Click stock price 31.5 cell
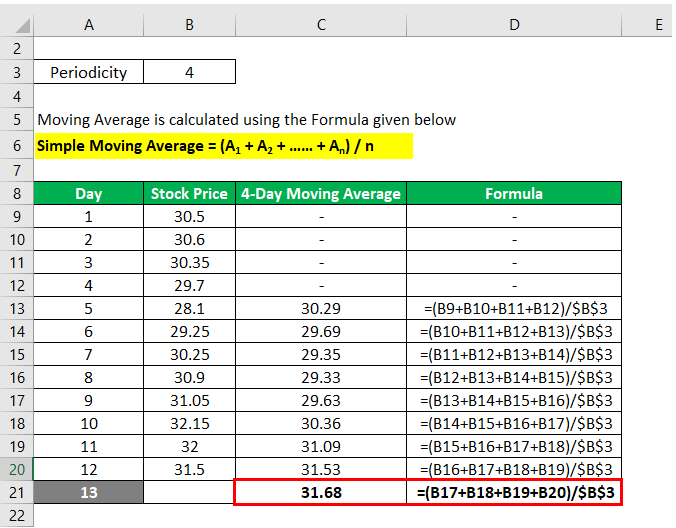Image resolution: width=676 pixels, height=528 pixels. click(x=189, y=469)
